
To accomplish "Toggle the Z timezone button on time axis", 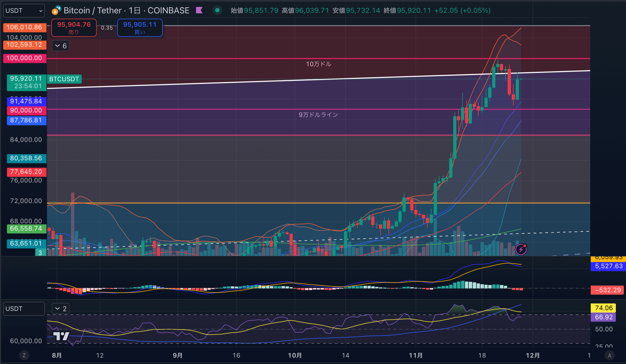I will click(24, 355).
